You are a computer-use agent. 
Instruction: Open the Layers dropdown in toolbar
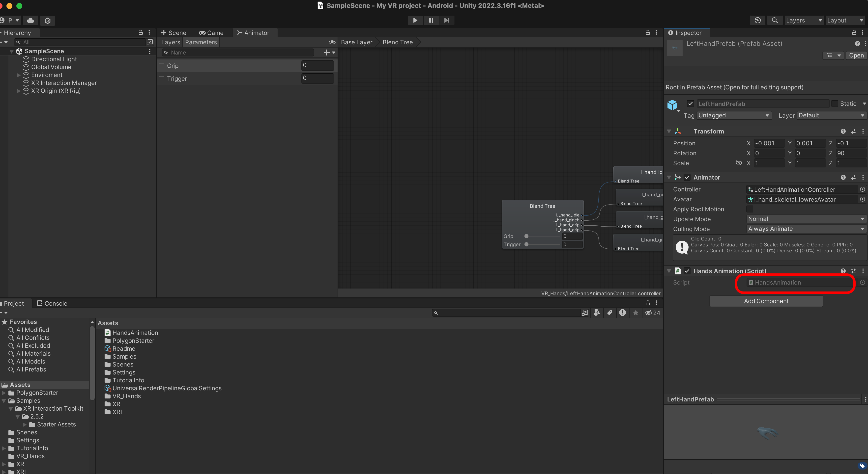[804, 20]
